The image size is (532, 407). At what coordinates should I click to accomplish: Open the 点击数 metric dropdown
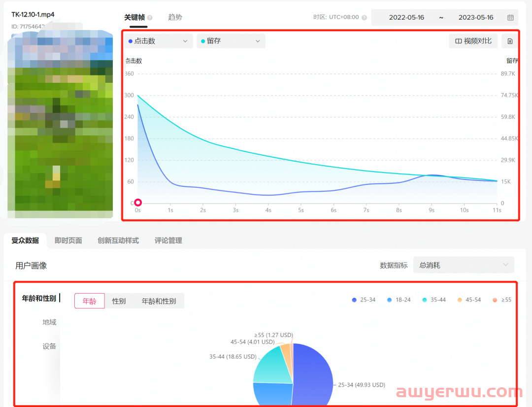coord(185,41)
